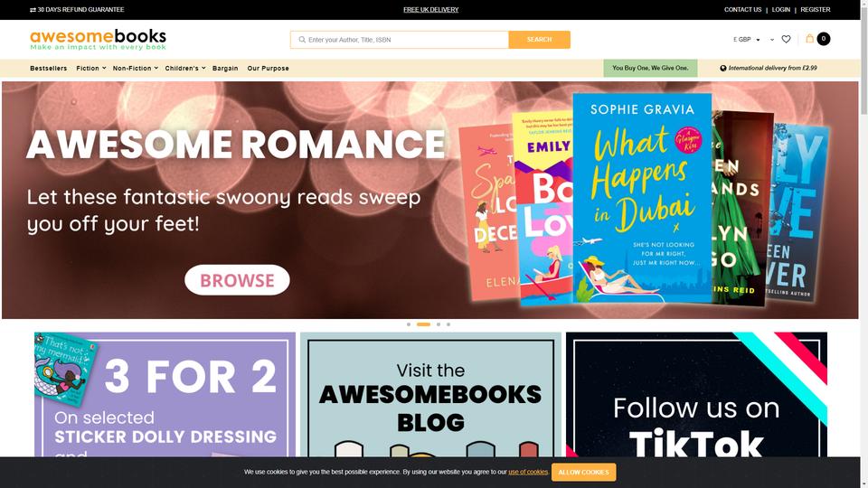Click the active orange carousel indicator
The height and width of the screenshot is (488, 868).
coord(423,324)
